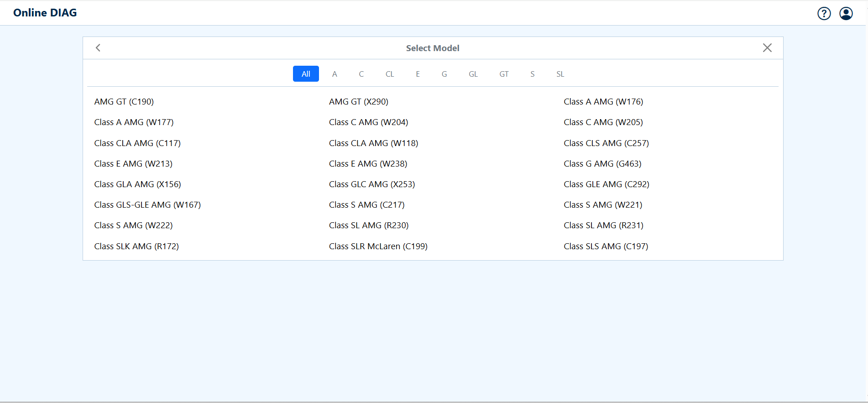Choose Class CLS AMG (C257)
The width and height of the screenshot is (868, 403).
(606, 143)
